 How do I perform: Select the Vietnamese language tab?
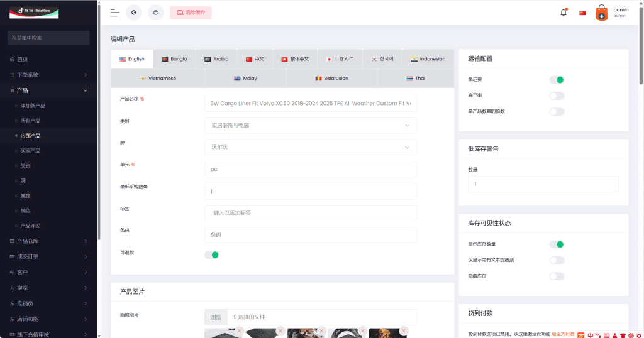click(x=158, y=79)
